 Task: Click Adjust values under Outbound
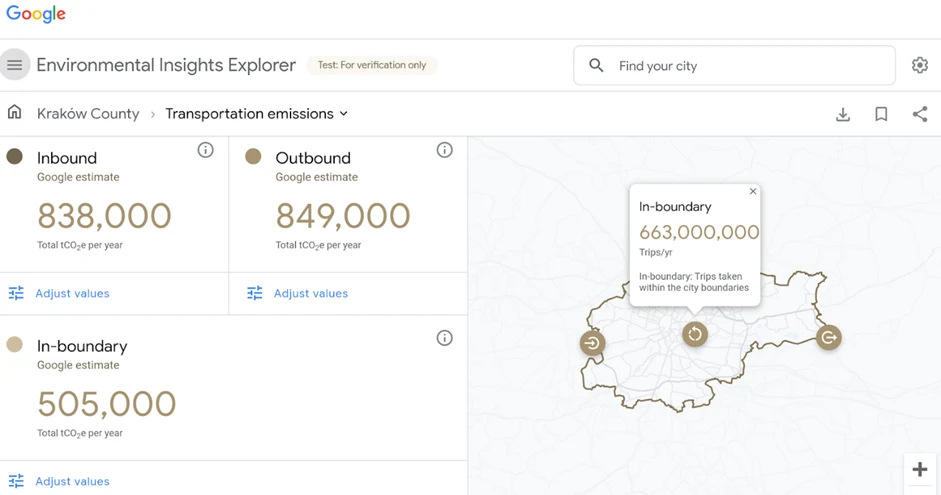[310, 293]
